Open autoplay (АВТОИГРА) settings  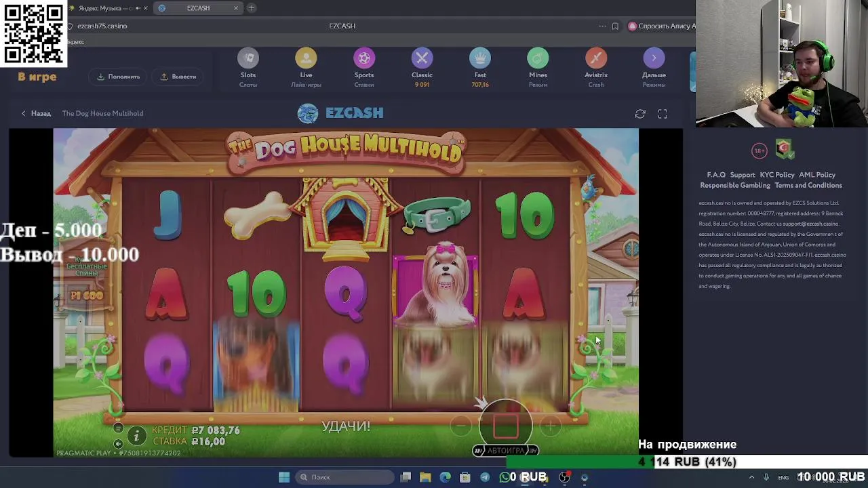pos(505,450)
